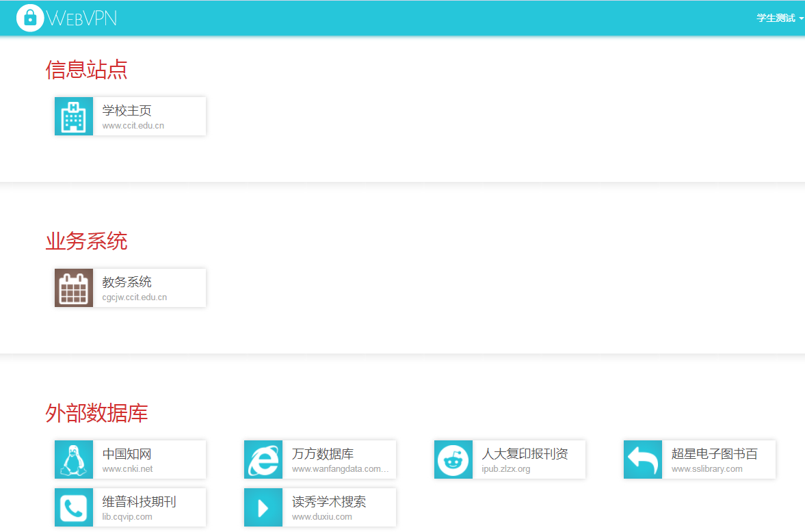Open the 学生测试 user dropdown menu
Image resolution: width=805 pixels, height=532 pixels.
pyautogui.click(x=779, y=18)
